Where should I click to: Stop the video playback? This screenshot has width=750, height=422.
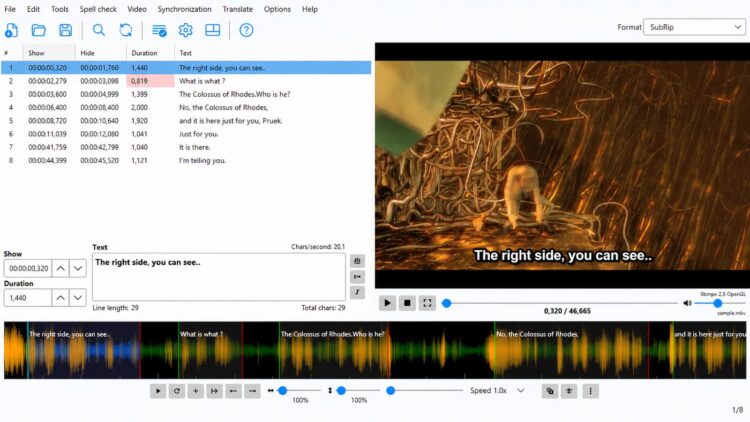(x=408, y=303)
